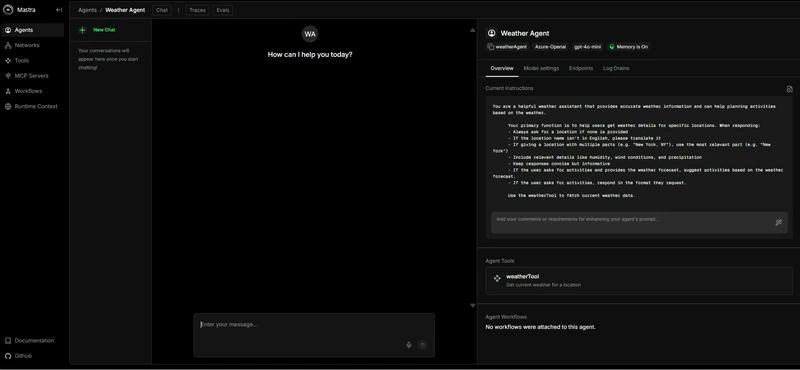This screenshot has height=370, width=800.
Task: Click the Agent Tools heading
Action: coord(499,261)
